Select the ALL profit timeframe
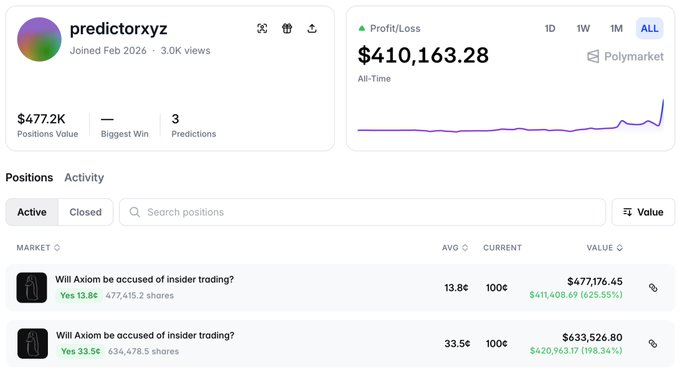 pos(649,29)
